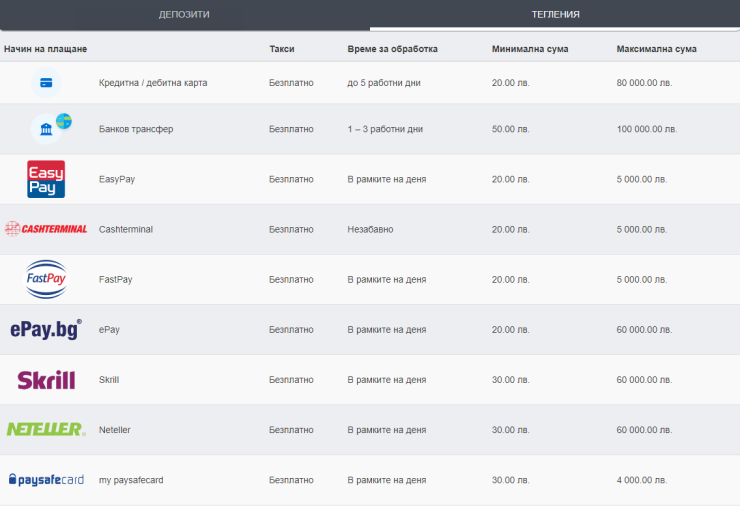Click the ePay.bg logo
The image size is (740, 506).
46,329
